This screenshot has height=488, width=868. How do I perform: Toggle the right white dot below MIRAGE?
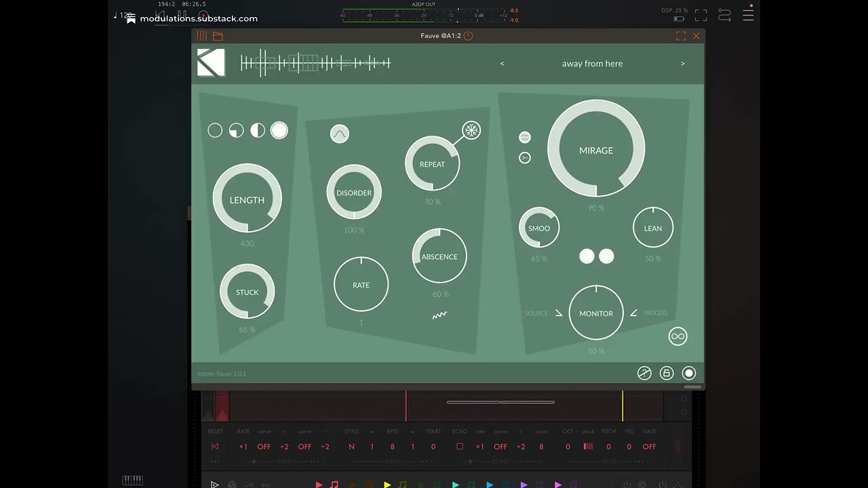[x=606, y=256]
